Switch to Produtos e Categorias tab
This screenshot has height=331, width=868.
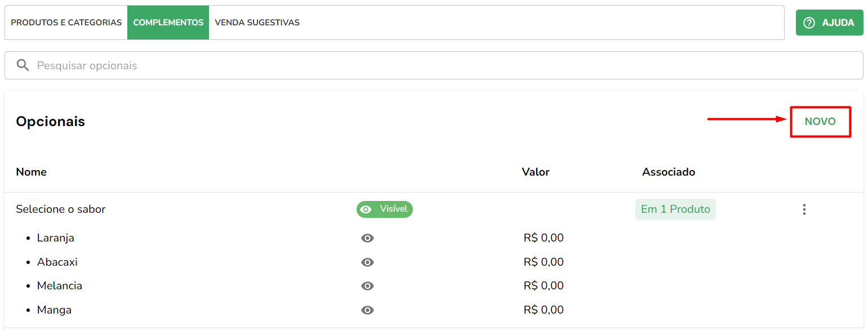(x=66, y=23)
